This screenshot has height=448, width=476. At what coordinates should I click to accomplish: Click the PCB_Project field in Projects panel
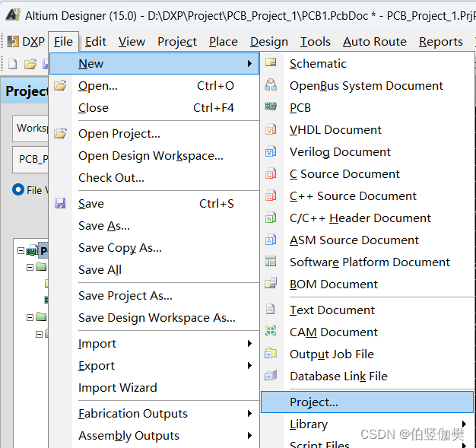[x=30, y=159]
